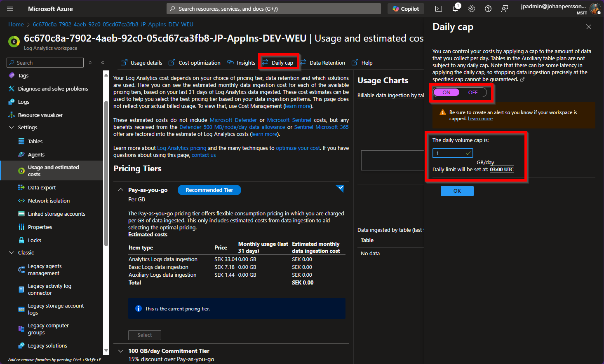Toggle sidebar expand/collapse arrows next to search
The width and height of the screenshot is (604, 364).
tap(90, 63)
